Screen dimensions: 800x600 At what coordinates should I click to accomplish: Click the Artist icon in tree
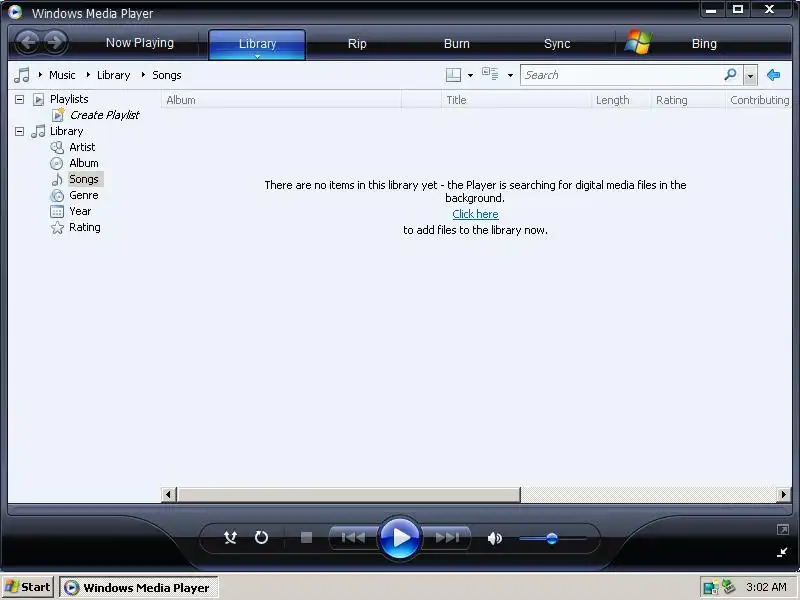pos(57,147)
